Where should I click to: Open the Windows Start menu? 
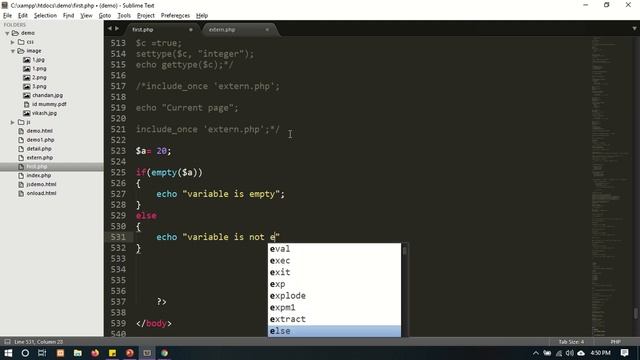coord(8,353)
